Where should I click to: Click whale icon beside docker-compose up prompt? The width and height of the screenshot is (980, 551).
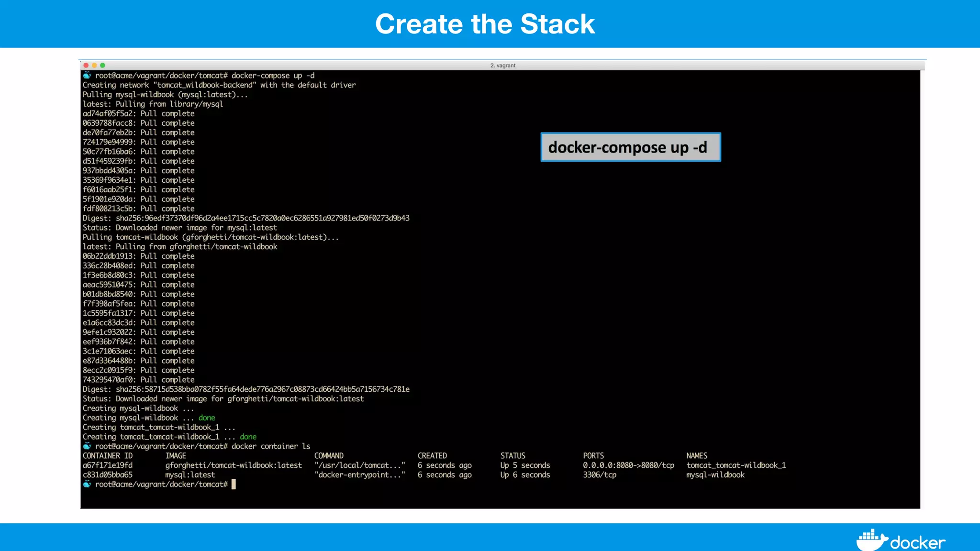click(87, 75)
